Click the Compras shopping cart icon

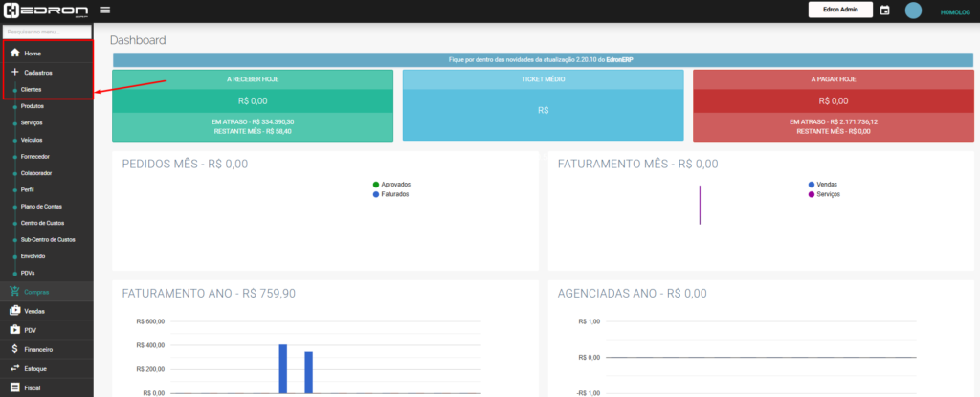click(x=14, y=292)
